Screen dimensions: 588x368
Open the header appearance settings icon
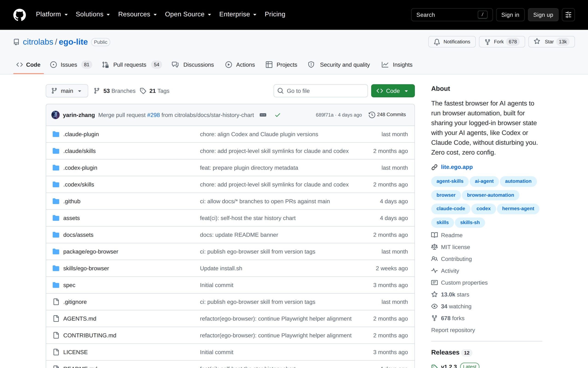568,14
